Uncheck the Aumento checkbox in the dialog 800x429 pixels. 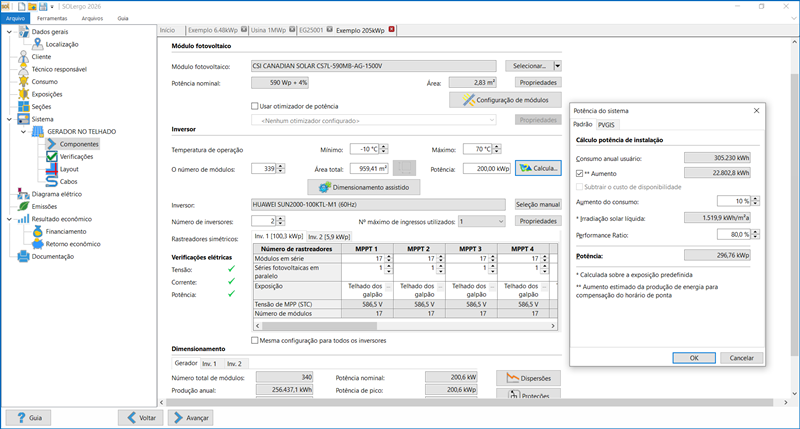pyautogui.click(x=580, y=173)
